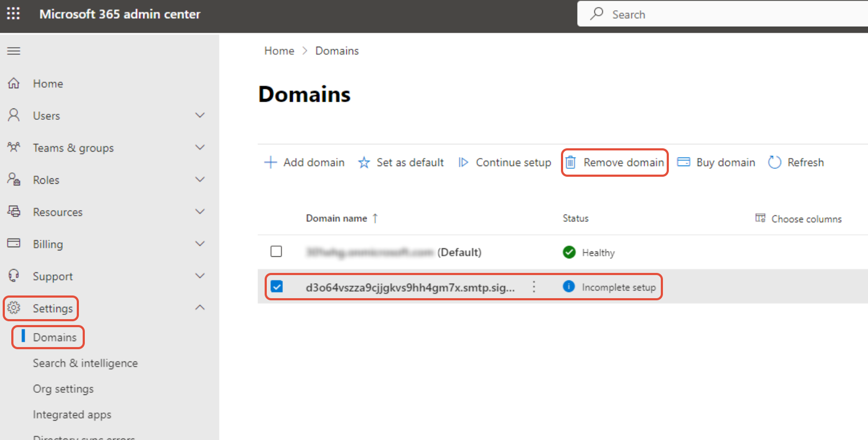
Task: Click the card icon for Buy domain
Action: pyautogui.click(x=683, y=162)
